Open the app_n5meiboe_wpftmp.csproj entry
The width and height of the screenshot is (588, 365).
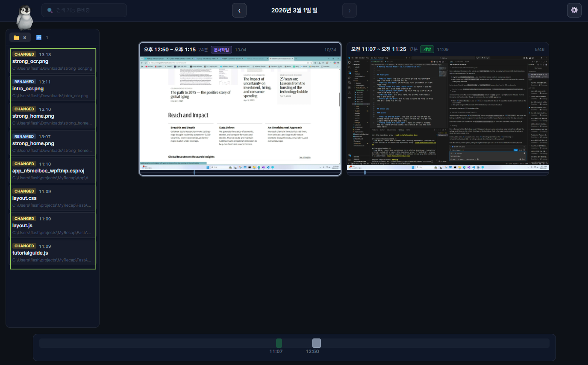(53, 171)
